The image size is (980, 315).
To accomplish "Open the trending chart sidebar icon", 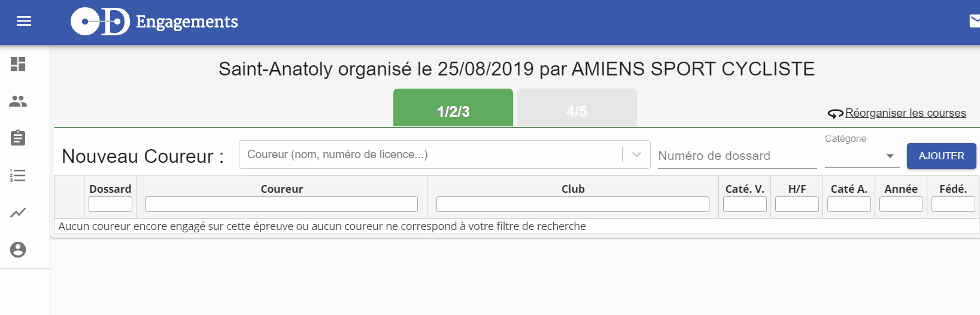I will tap(18, 213).
